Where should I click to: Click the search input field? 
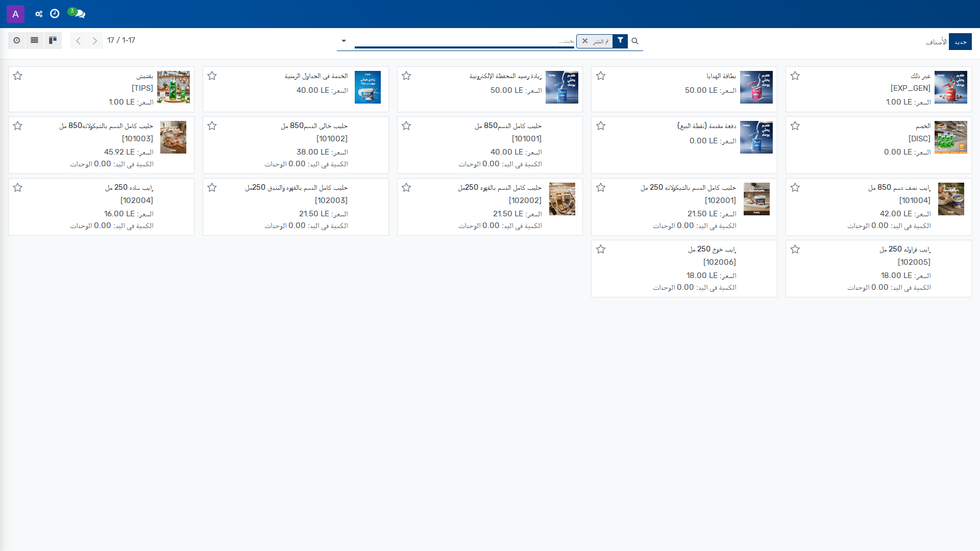click(464, 41)
